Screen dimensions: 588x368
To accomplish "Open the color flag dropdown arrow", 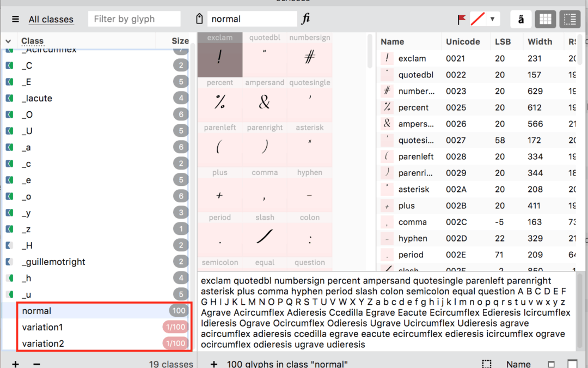I will [492, 19].
